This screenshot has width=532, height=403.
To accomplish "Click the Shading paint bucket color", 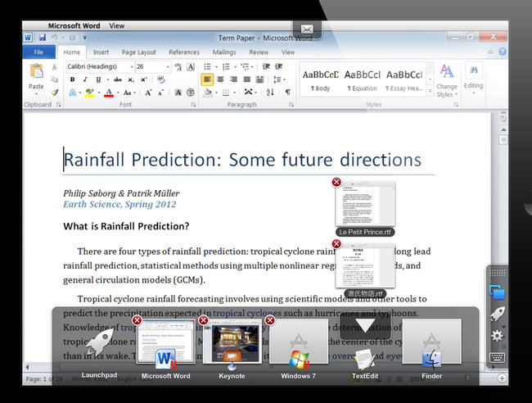I will 208,92.
